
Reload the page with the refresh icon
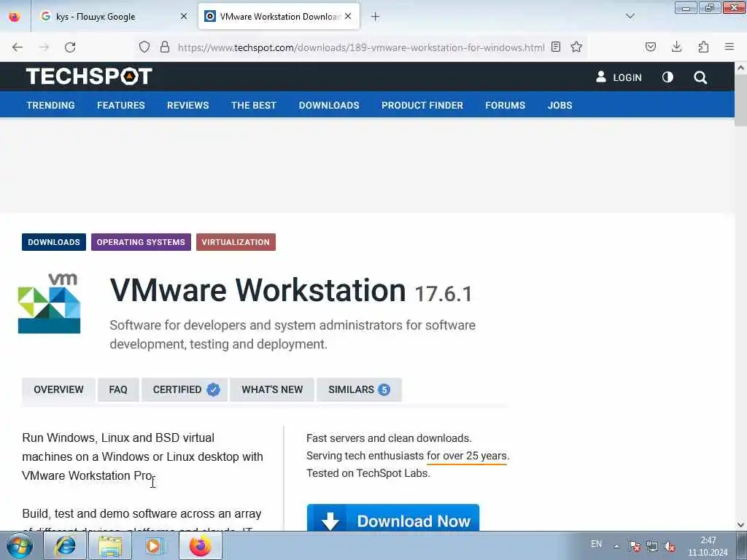[x=70, y=47]
